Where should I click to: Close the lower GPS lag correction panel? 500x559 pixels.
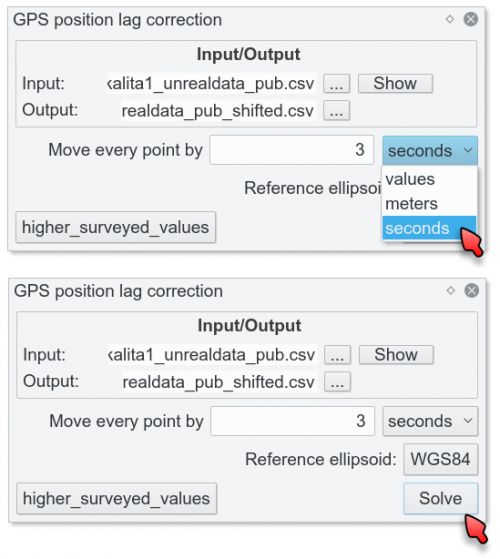click(x=471, y=291)
